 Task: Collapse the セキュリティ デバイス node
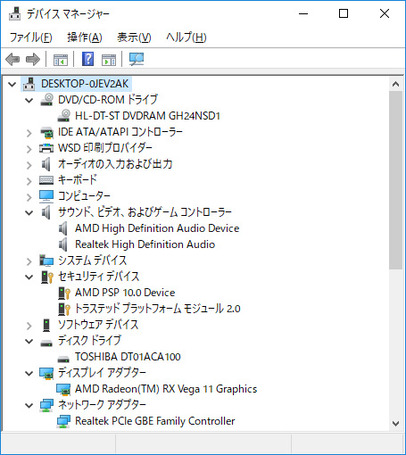tap(29, 277)
